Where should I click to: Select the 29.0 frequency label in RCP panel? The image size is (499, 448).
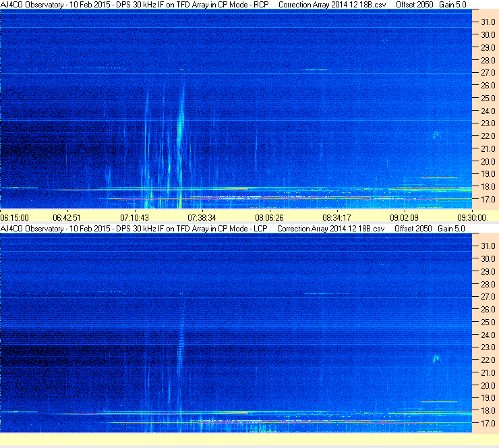click(x=488, y=48)
